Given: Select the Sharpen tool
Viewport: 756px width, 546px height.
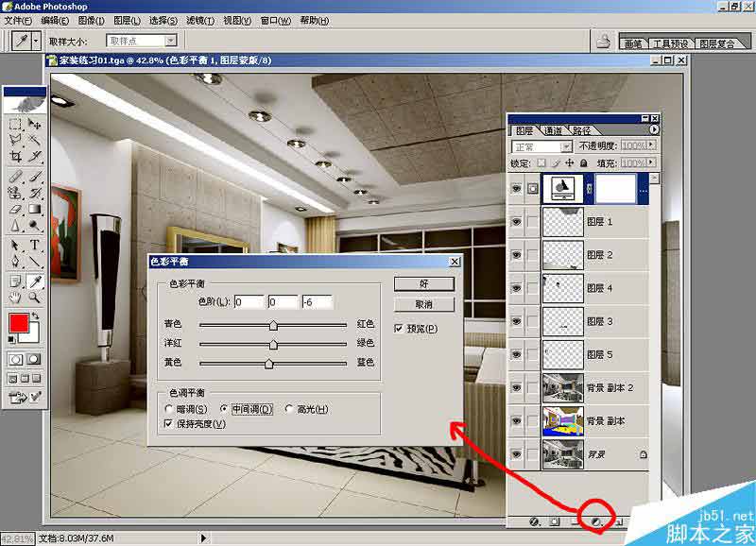Looking at the screenshot, I should pyautogui.click(x=15, y=226).
